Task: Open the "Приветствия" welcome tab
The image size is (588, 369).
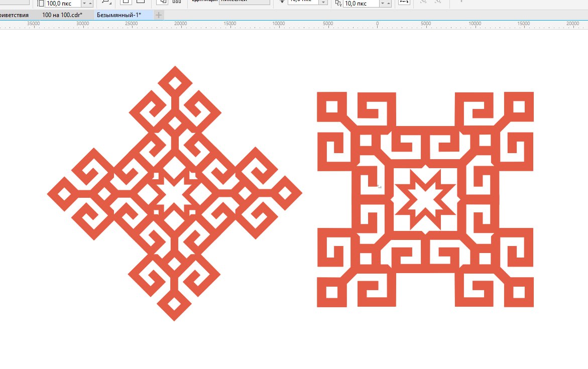Action: click(14, 15)
